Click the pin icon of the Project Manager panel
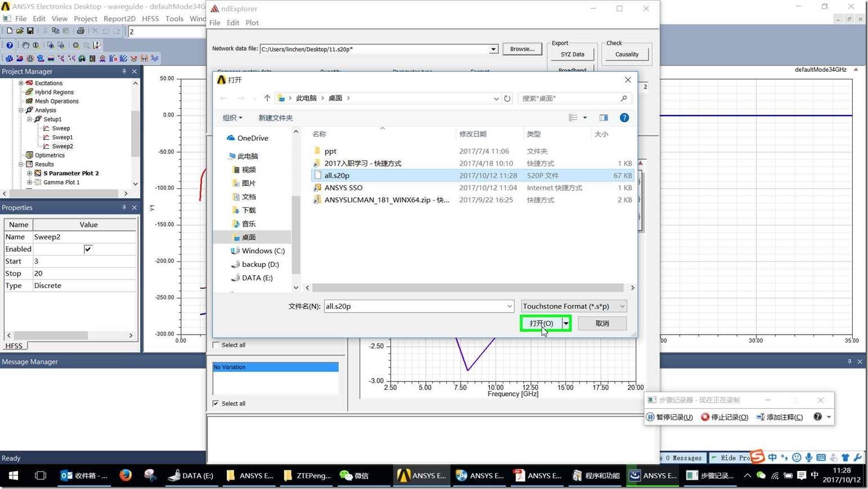This screenshot has height=489, width=868. [124, 72]
